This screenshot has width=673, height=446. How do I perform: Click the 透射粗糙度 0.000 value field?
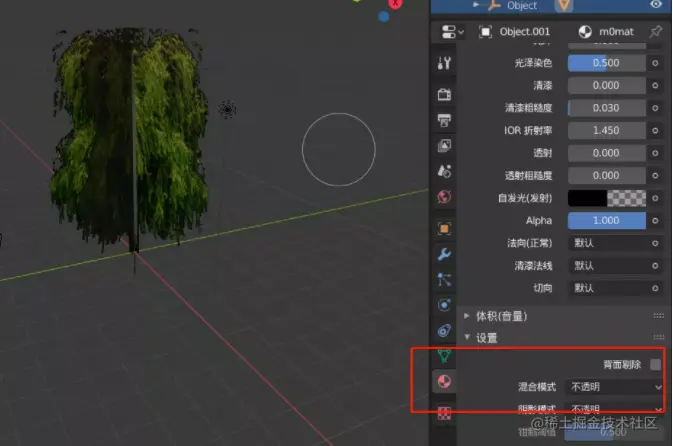click(607, 175)
